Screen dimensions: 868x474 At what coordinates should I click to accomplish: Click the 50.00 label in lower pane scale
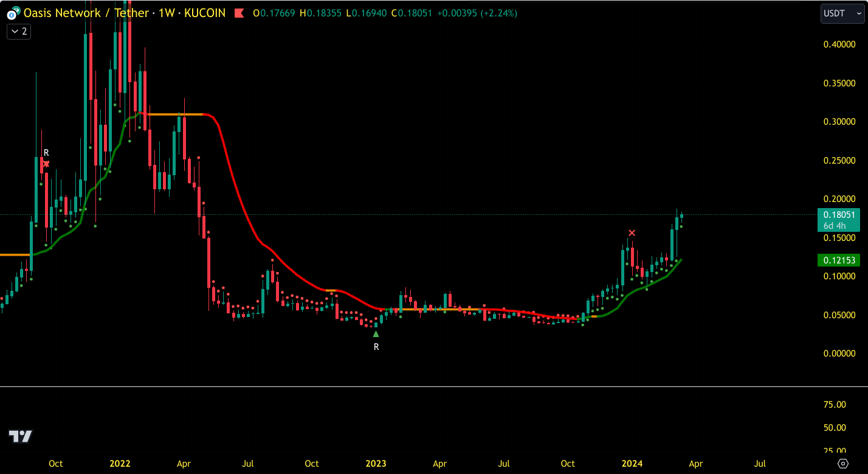[x=835, y=428]
